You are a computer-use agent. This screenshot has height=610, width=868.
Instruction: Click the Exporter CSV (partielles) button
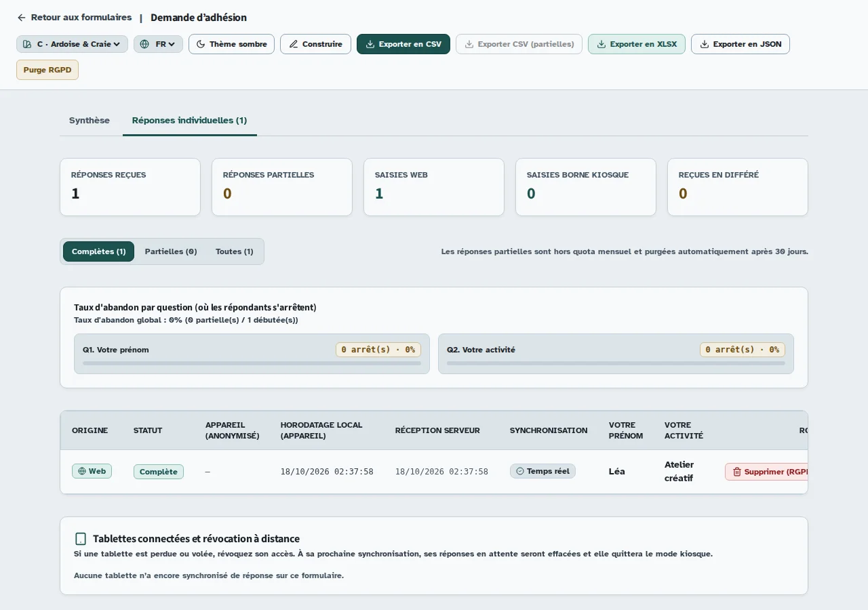[519, 44]
